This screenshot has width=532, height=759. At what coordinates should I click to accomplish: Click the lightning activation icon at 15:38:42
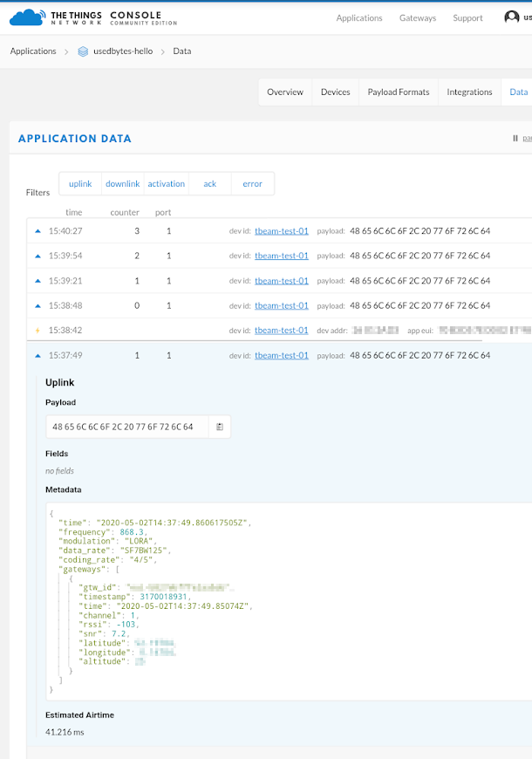(38, 331)
